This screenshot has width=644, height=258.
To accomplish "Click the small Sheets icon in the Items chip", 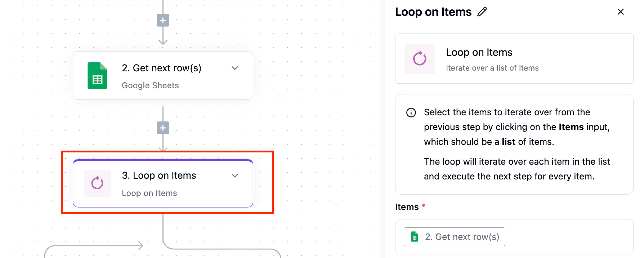I will pos(415,237).
